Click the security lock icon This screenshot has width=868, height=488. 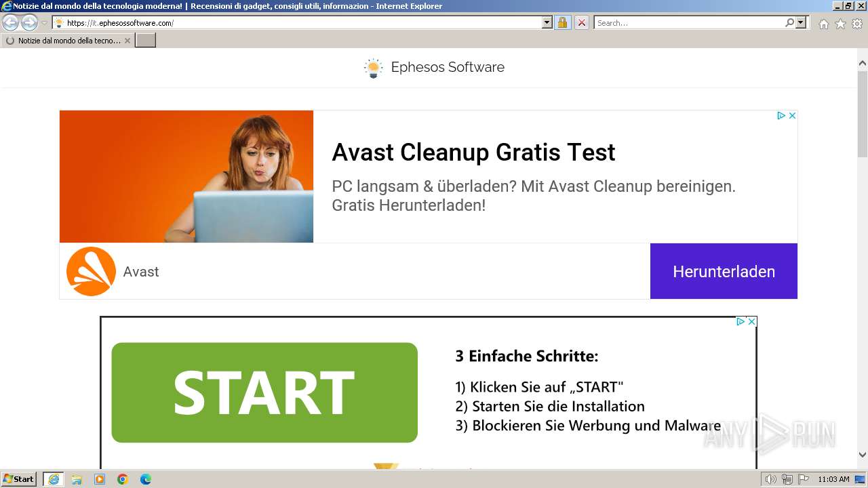(562, 22)
